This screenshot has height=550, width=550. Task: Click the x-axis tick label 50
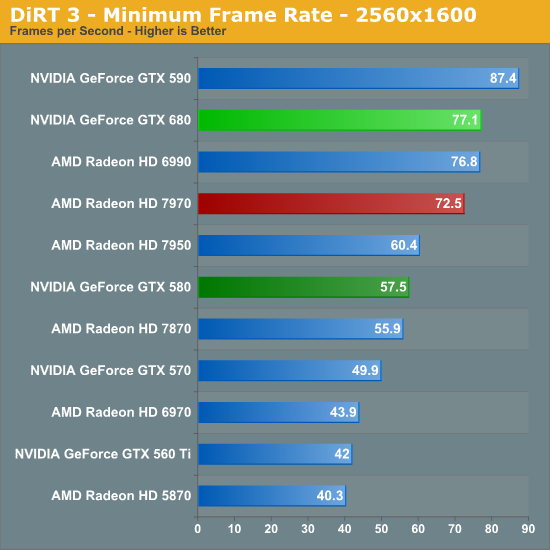click(381, 529)
